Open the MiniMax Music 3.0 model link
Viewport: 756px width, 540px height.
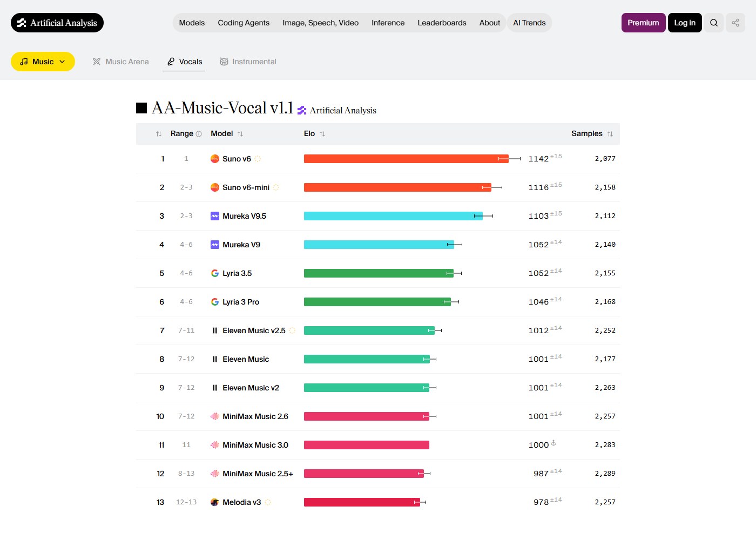point(255,445)
